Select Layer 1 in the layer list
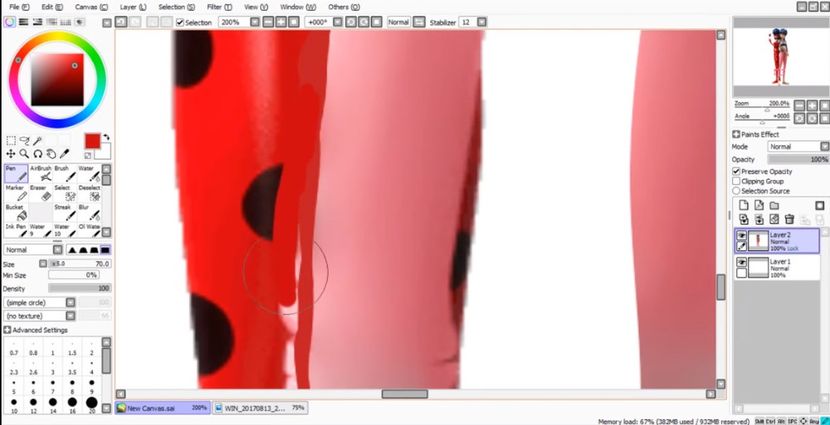This screenshot has height=425, width=830. (777, 267)
